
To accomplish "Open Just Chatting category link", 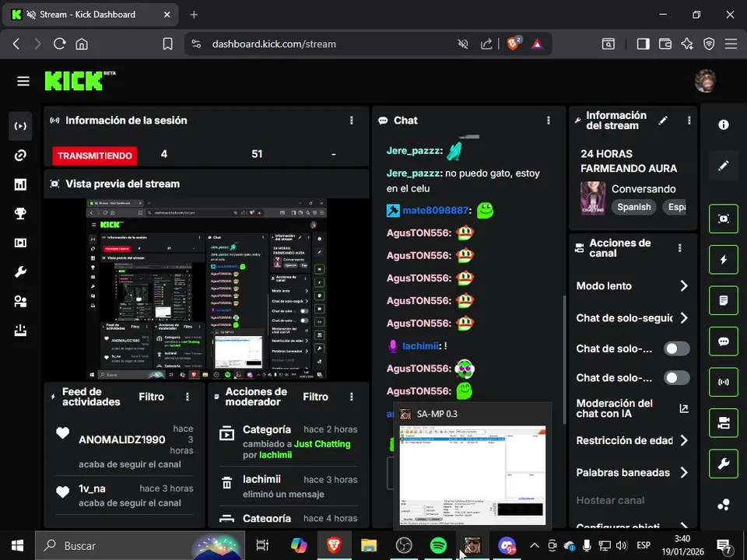I will point(322,444).
